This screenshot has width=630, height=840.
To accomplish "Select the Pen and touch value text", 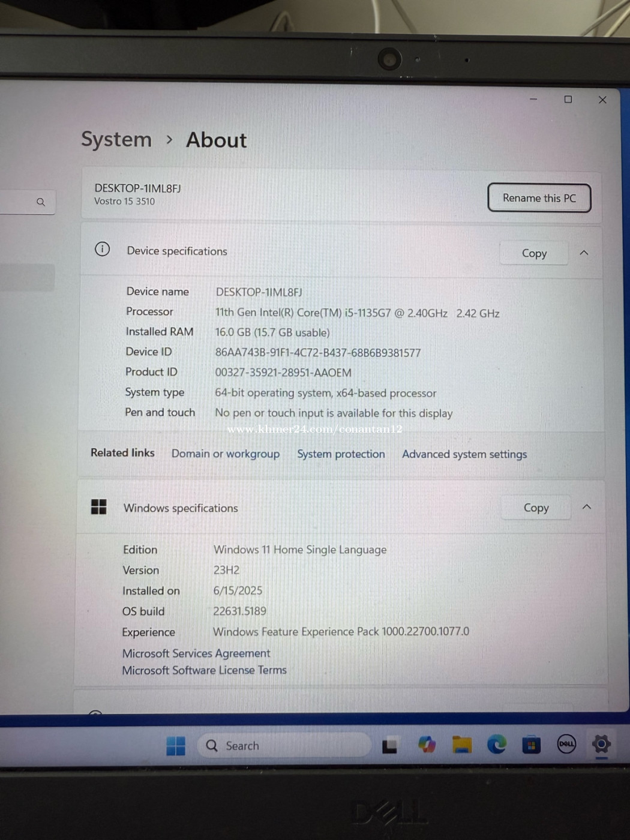I will 334,413.
